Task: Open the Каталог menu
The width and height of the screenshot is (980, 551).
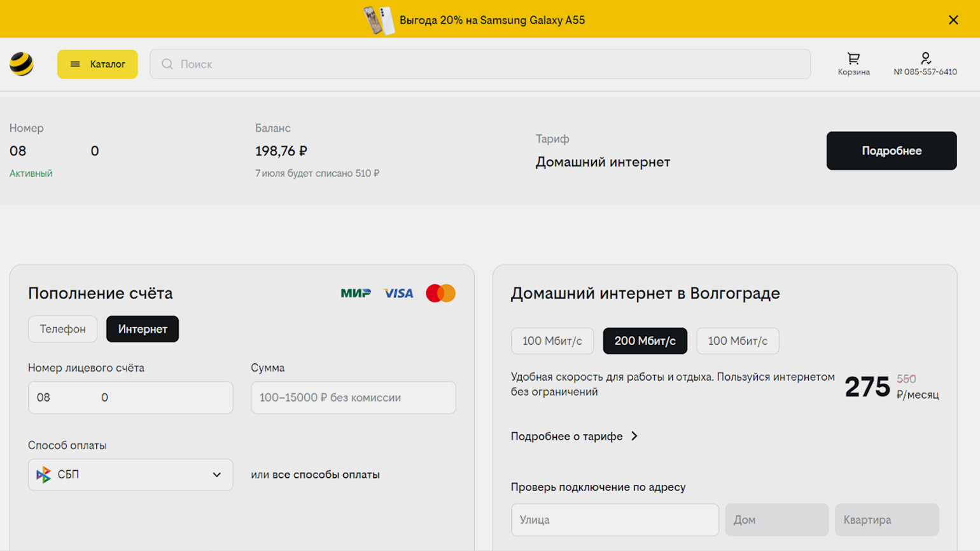Action: pos(97,64)
